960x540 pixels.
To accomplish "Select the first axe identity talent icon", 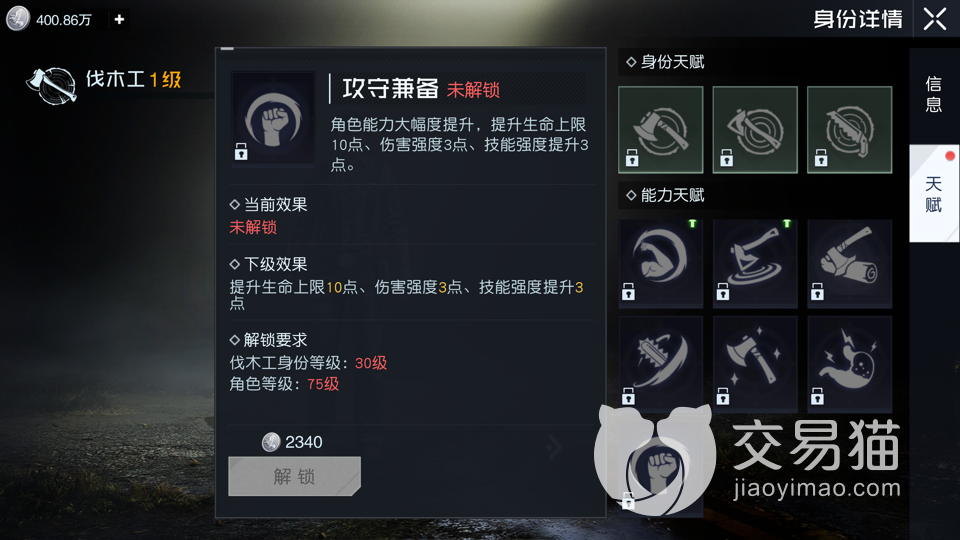I will click(x=661, y=130).
